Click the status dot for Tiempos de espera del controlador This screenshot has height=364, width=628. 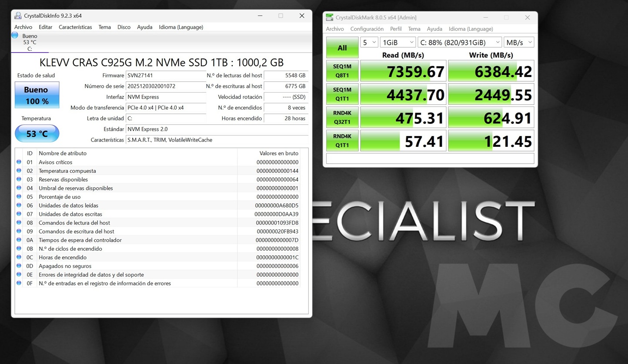19,240
